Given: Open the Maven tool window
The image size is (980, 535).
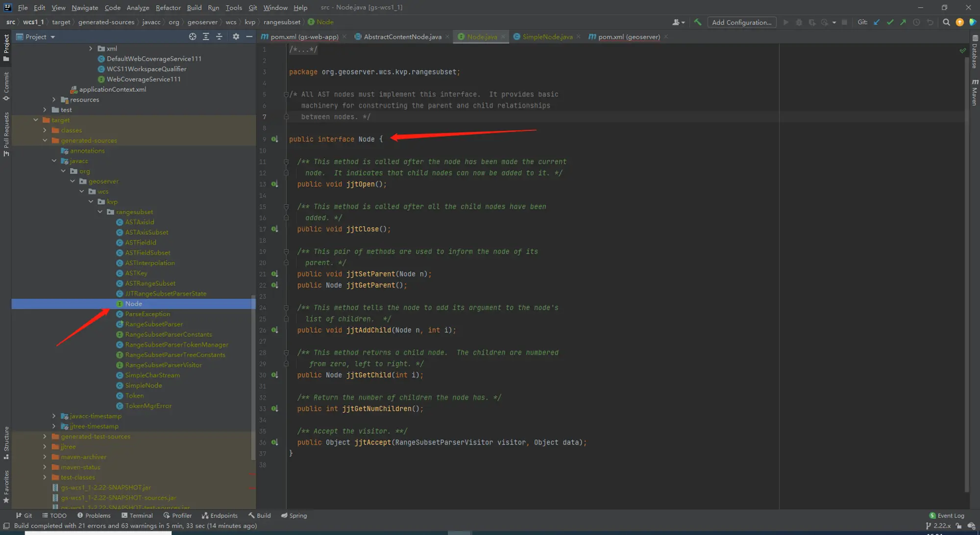Looking at the screenshot, I should pos(975,92).
